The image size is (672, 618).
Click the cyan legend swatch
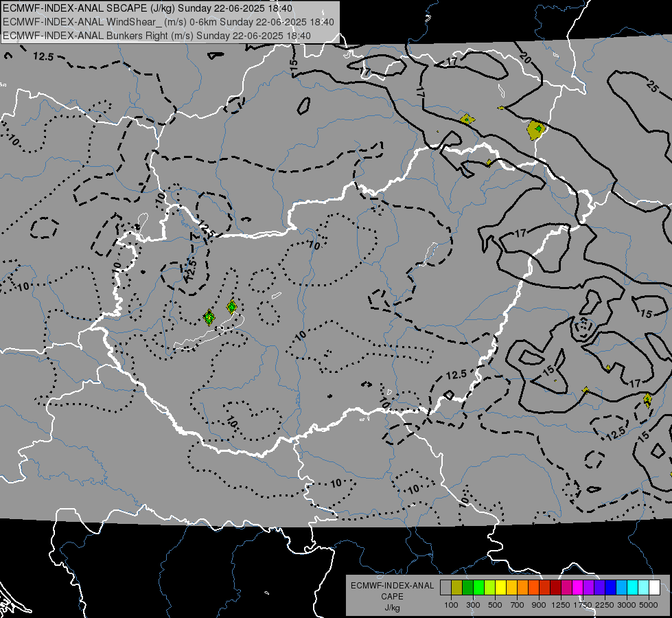click(x=633, y=588)
